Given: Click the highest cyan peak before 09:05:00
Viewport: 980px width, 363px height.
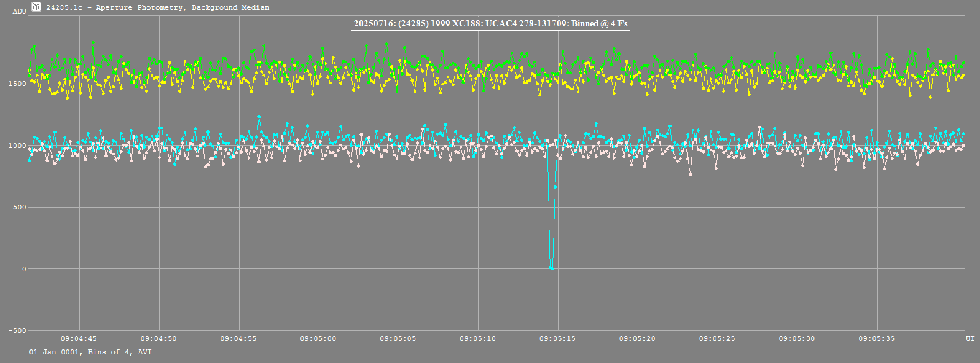Looking at the screenshot, I should point(259,117).
